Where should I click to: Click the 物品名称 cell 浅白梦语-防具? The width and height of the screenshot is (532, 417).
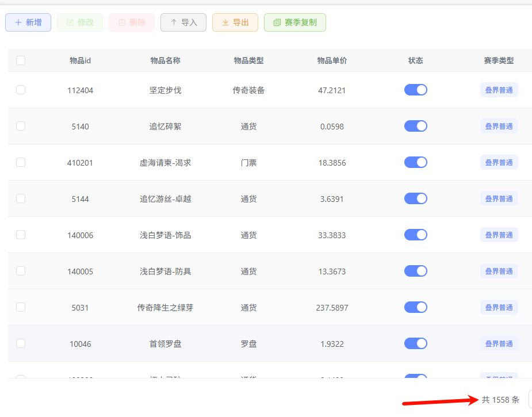(x=165, y=271)
